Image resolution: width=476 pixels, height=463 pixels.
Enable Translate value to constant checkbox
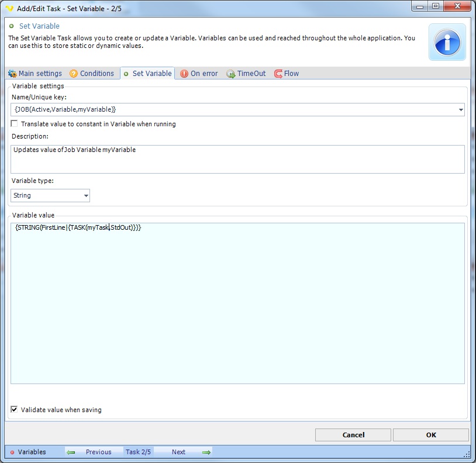15,124
